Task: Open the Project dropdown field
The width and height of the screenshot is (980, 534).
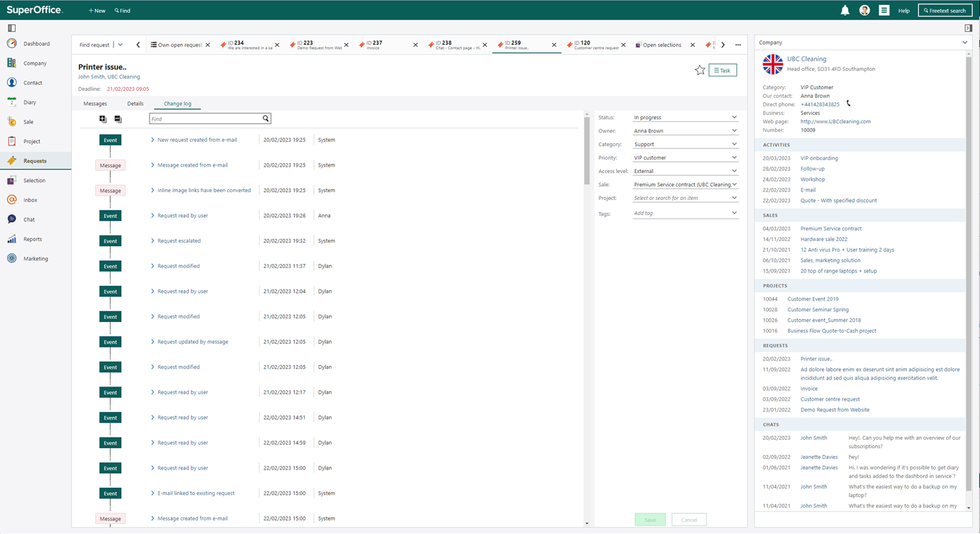Action: (x=685, y=198)
